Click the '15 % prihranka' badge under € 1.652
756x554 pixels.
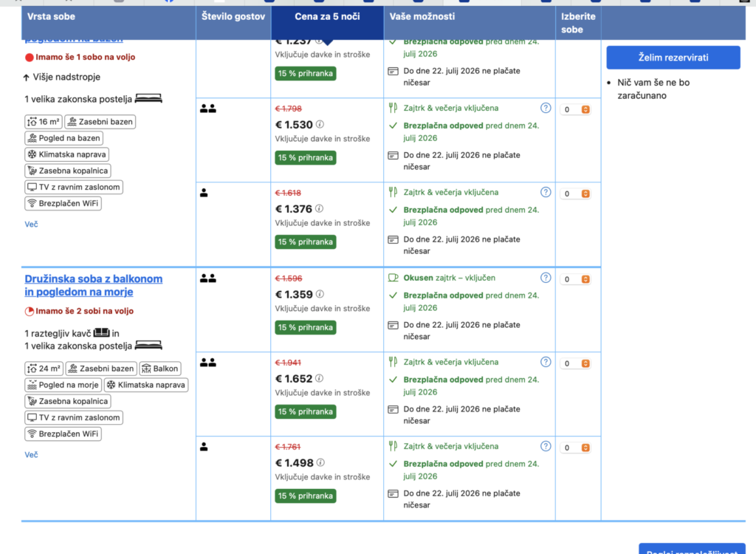coord(305,411)
